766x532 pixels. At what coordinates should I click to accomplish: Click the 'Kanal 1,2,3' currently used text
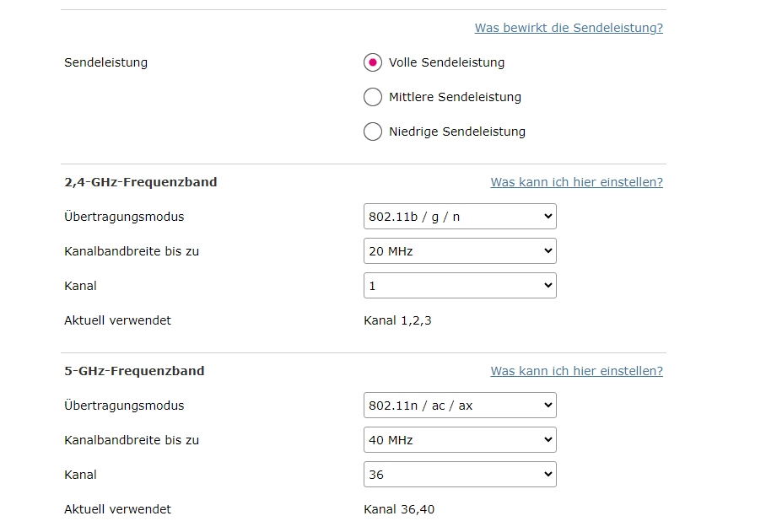[397, 320]
